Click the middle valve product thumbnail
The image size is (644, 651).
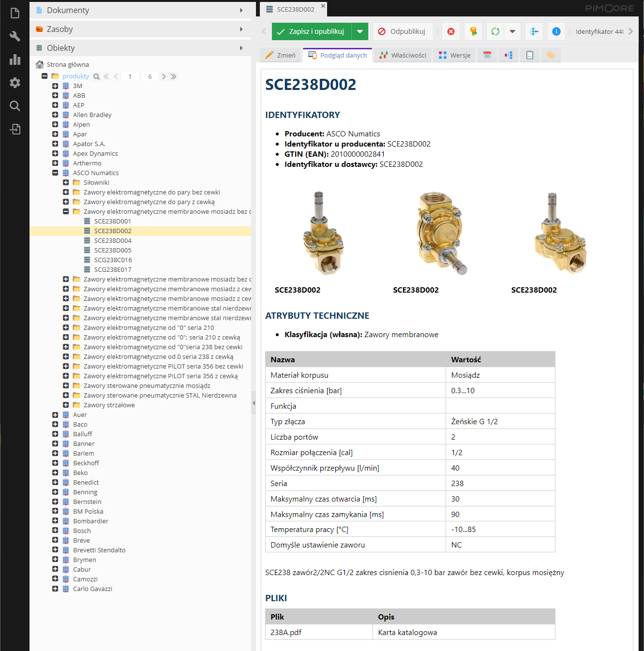441,233
